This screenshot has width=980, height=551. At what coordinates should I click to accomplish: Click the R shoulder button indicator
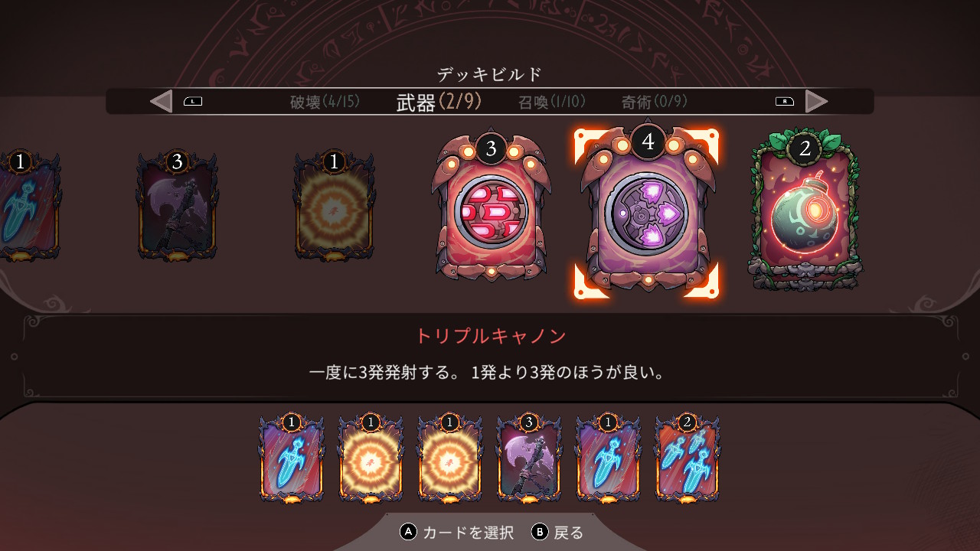click(x=785, y=101)
